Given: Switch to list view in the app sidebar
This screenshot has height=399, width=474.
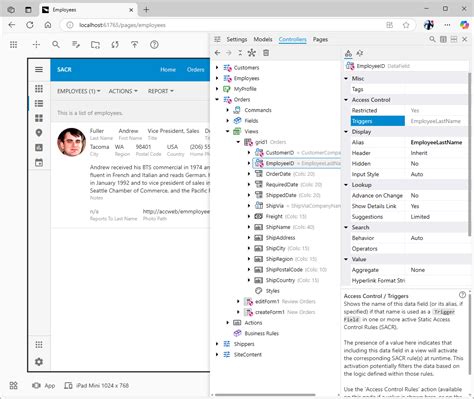Looking at the screenshot, I should (39, 103).
